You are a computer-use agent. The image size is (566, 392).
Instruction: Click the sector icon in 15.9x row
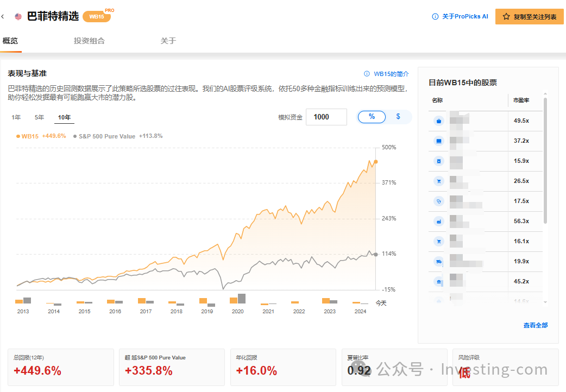(438, 161)
